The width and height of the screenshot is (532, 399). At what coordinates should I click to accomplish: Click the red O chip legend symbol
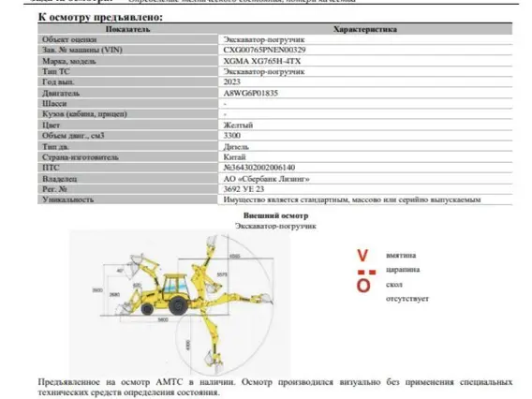pos(363,286)
